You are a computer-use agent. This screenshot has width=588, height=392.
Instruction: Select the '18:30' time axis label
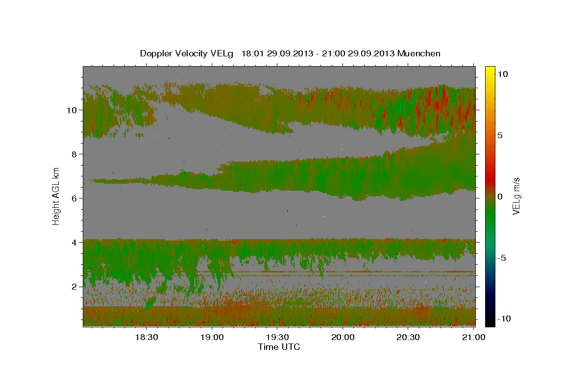tap(146, 338)
